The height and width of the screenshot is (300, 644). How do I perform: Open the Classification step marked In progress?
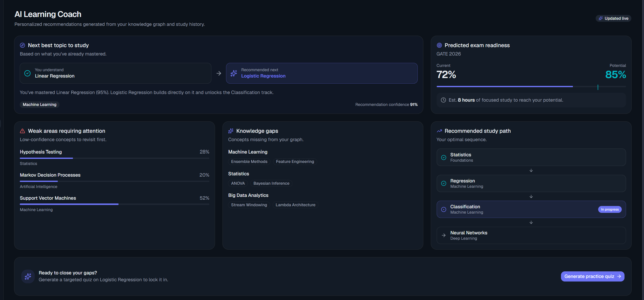[x=531, y=209]
